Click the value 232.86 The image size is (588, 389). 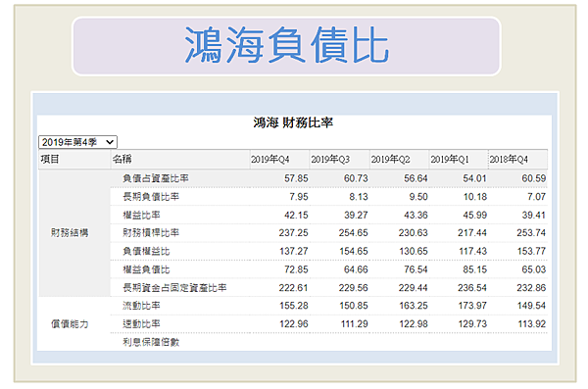tap(531, 288)
